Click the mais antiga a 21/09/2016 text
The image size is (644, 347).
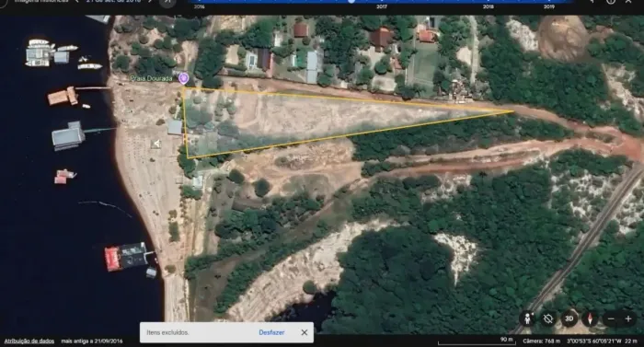92,341
